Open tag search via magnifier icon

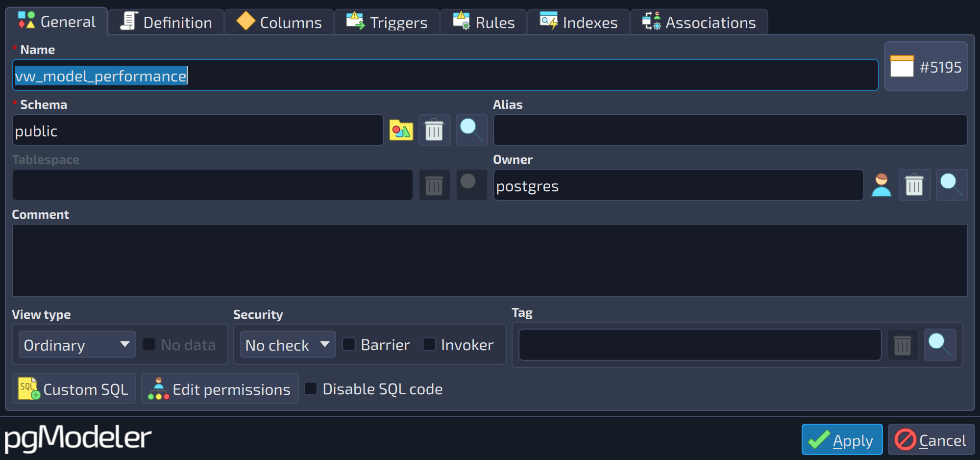940,345
